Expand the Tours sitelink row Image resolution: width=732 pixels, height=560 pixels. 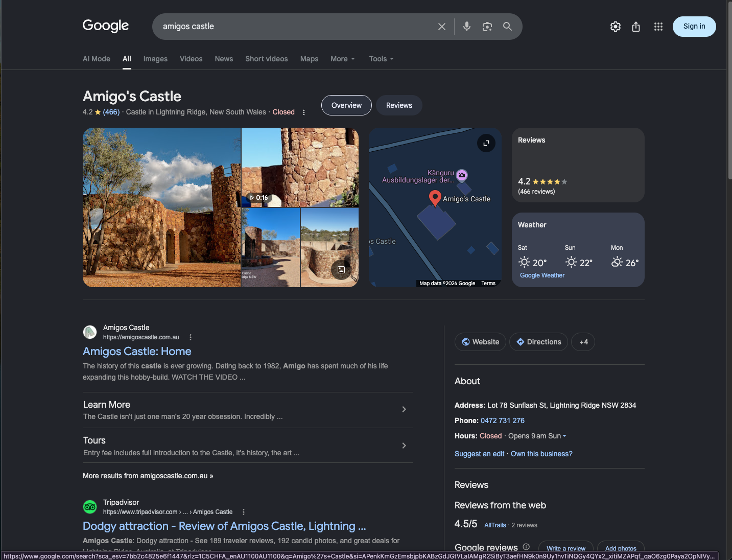pos(248,446)
